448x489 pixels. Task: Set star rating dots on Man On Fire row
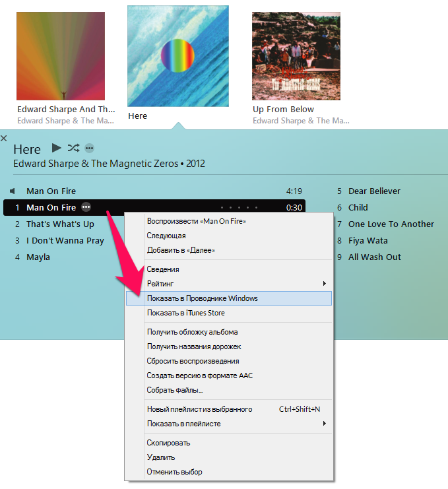(x=239, y=207)
